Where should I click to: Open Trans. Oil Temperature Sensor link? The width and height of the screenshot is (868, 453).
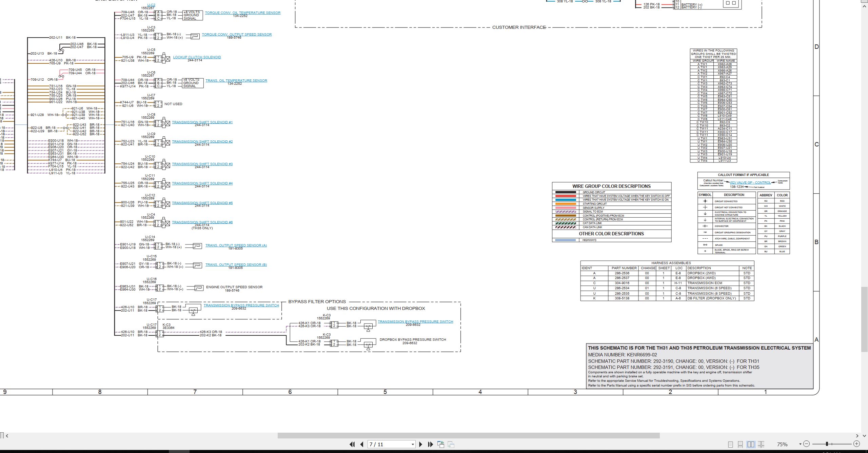coord(236,81)
